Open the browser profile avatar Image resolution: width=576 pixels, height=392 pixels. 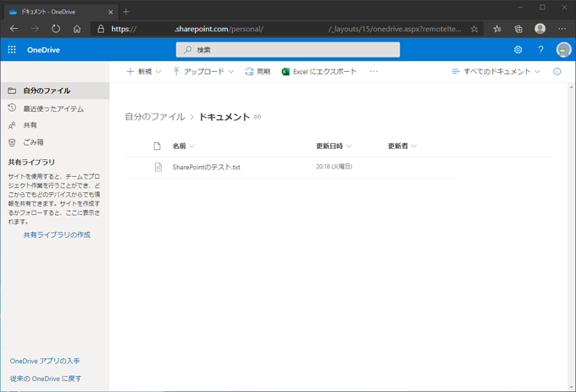tap(540, 29)
